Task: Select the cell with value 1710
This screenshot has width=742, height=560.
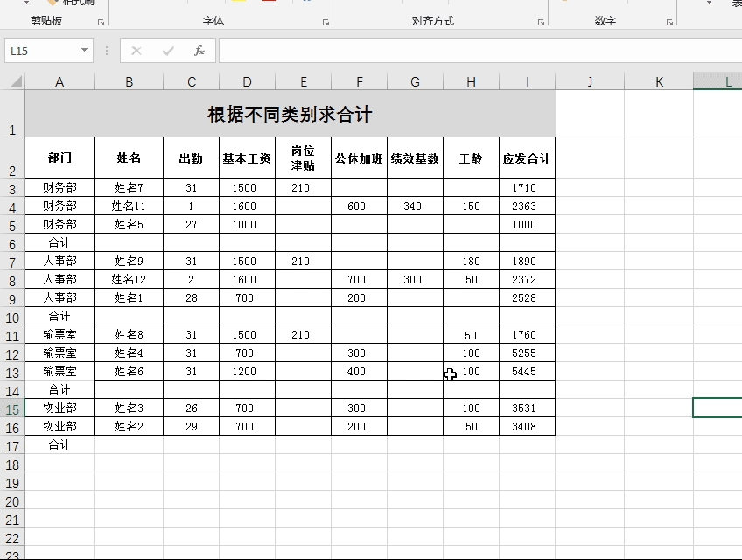Action: 527,187
